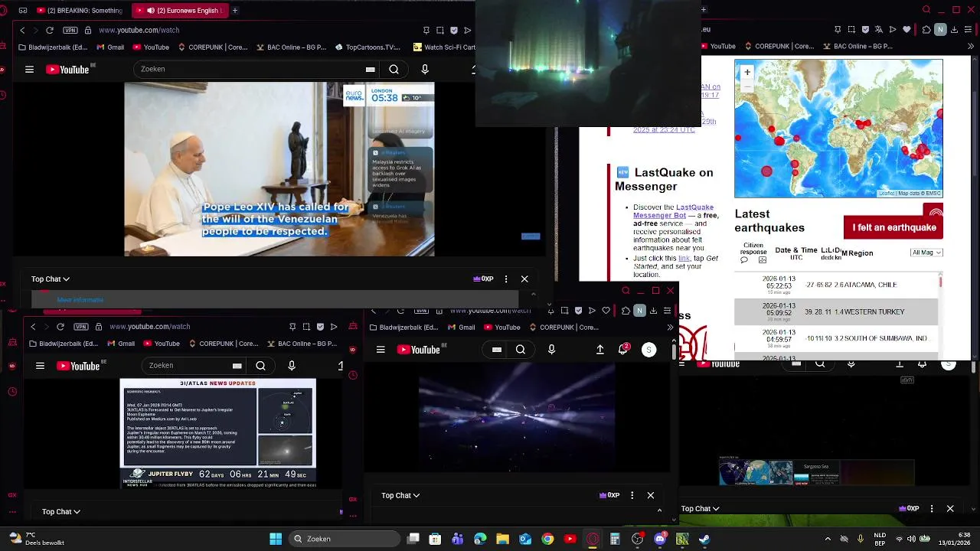Open the Windows Start menu
The height and width of the screenshot is (551, 980).
click(276, 539)
